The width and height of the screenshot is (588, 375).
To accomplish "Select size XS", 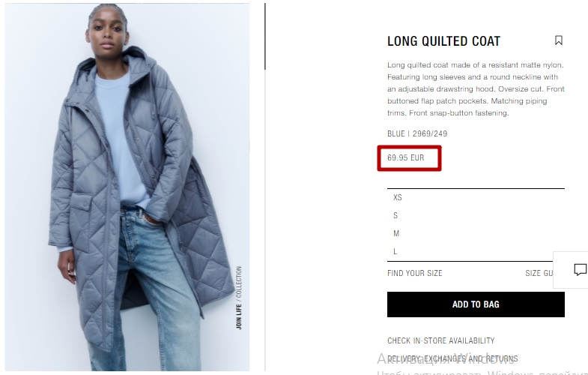I will point(476,197).
